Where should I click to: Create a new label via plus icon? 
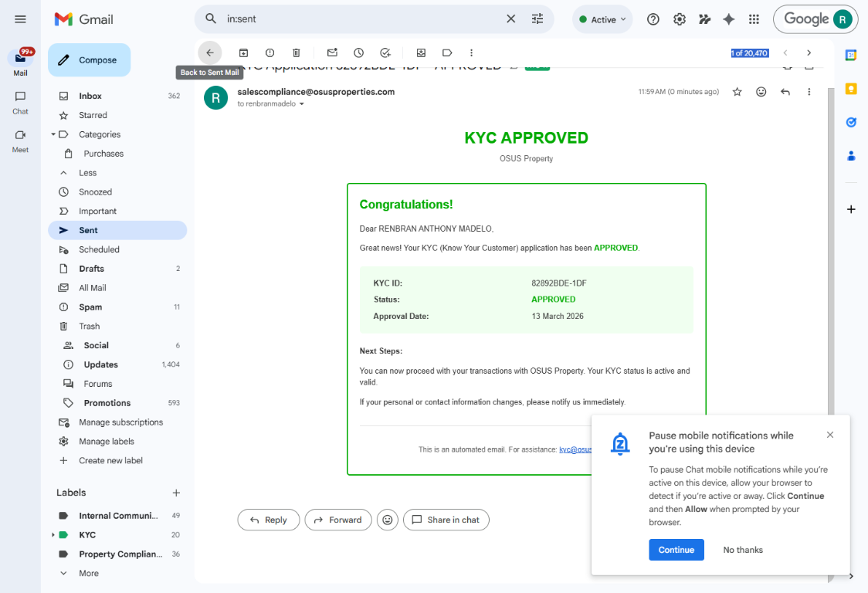[x=176, y=493]
